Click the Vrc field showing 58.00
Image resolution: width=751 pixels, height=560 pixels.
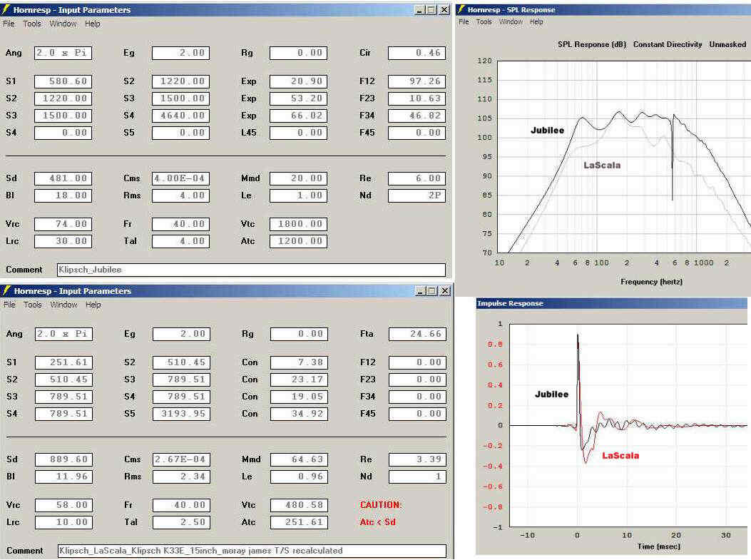pyautogui.click(x=63, y=505)
